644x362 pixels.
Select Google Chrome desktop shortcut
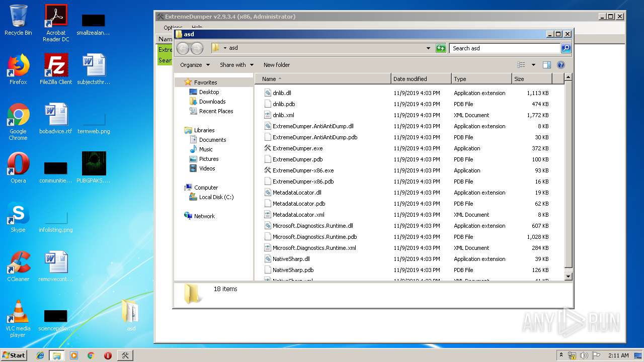[18, 122]
